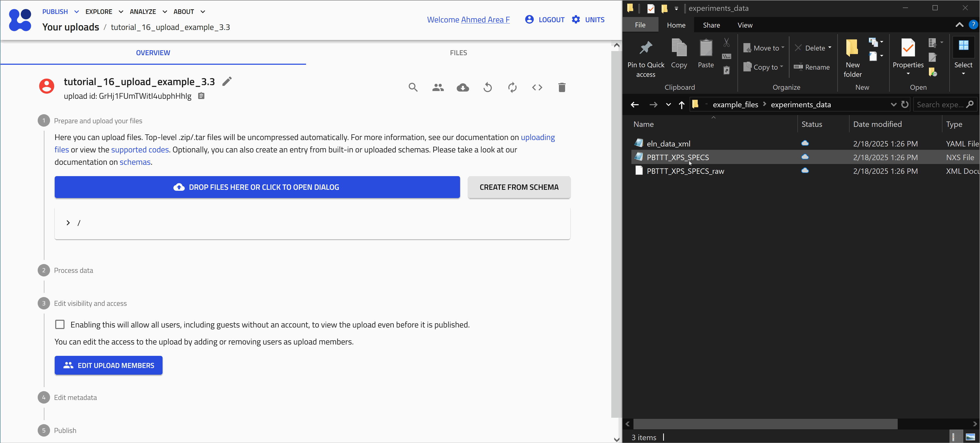Click the file explorer horizontal scrollbar
Image resolution: width=980 pixels, height=443 pixels.
point(765,424)
